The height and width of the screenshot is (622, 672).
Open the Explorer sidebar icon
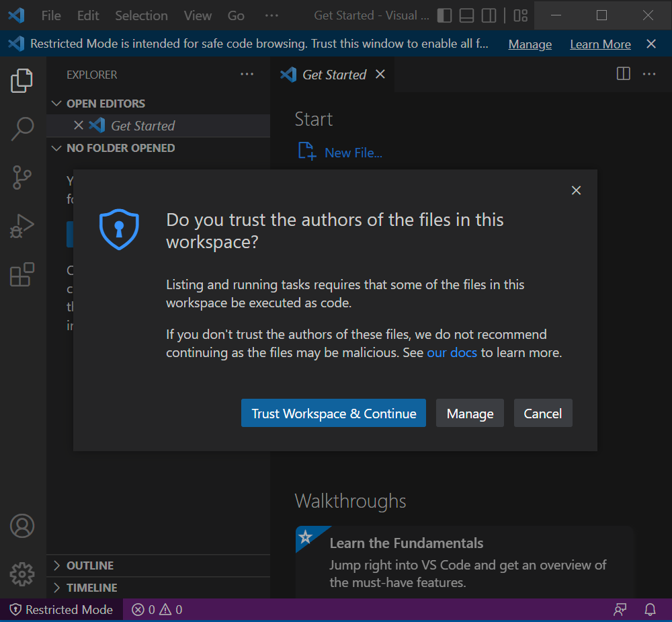coord(22,79)
